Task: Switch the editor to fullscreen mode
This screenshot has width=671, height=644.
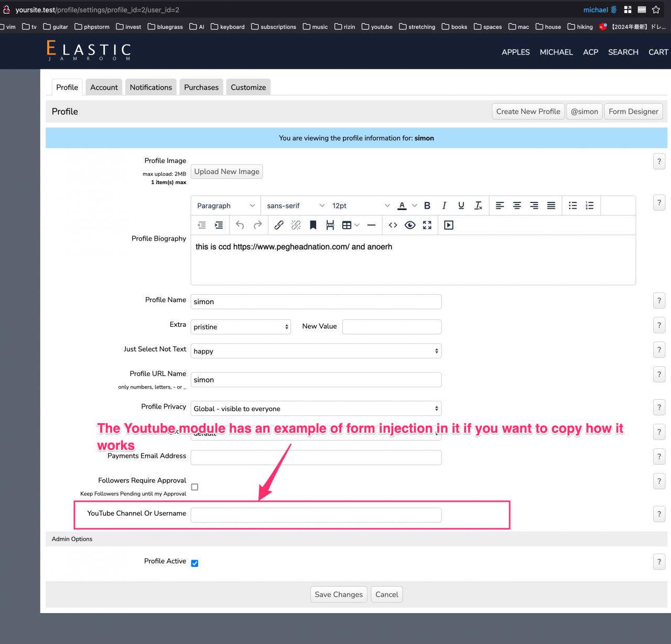Action: point(427,225)
